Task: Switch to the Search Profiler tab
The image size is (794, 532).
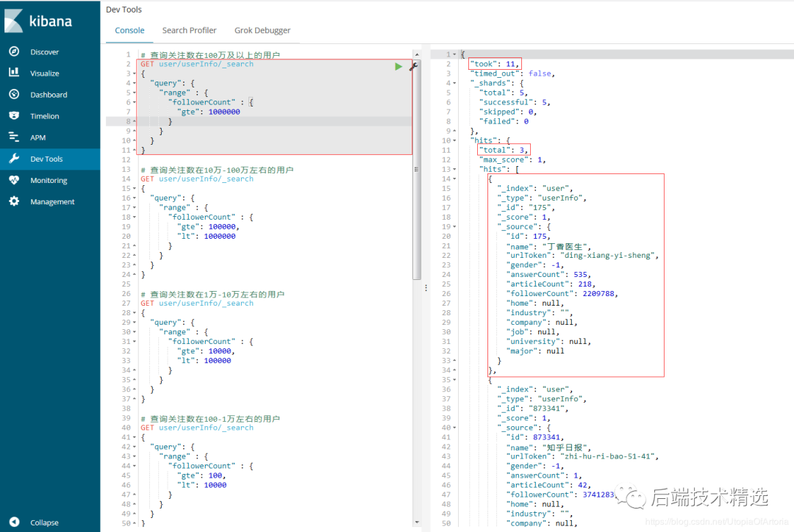Action: 190,30
